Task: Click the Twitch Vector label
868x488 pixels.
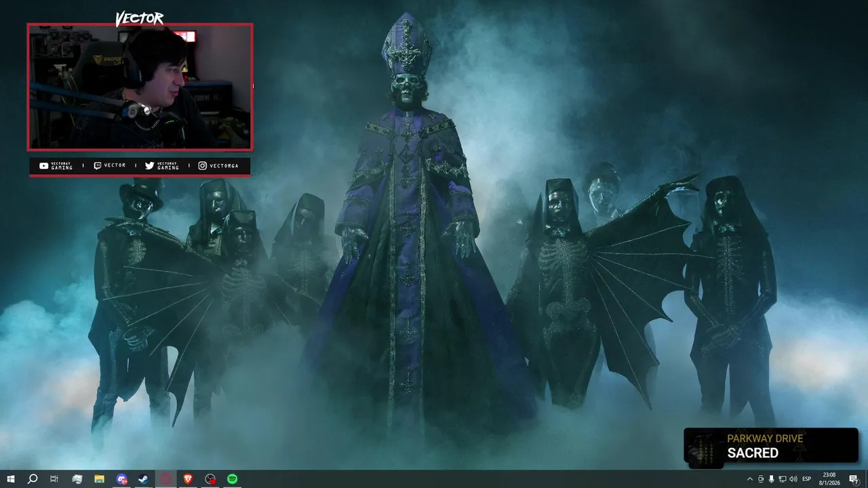Action: [x=109, y=165]
